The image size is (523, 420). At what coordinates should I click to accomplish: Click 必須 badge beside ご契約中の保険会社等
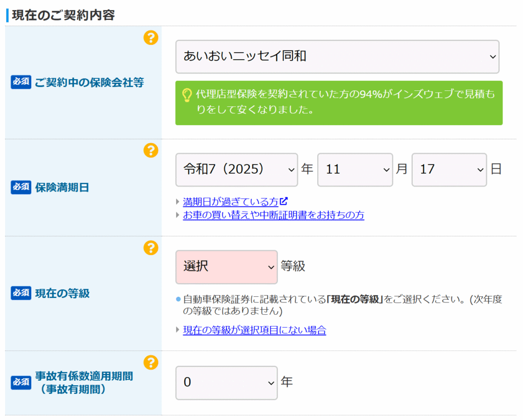click(21, 82)
